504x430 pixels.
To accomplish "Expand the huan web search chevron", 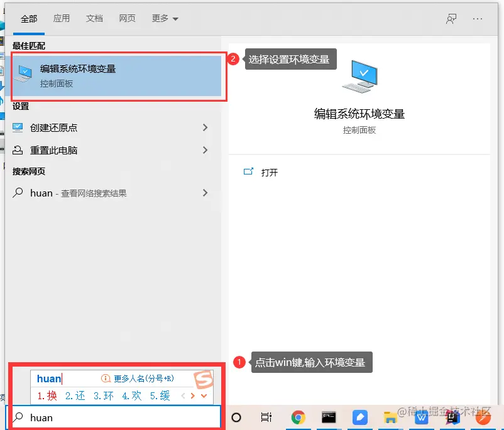I will click(205, 193).
